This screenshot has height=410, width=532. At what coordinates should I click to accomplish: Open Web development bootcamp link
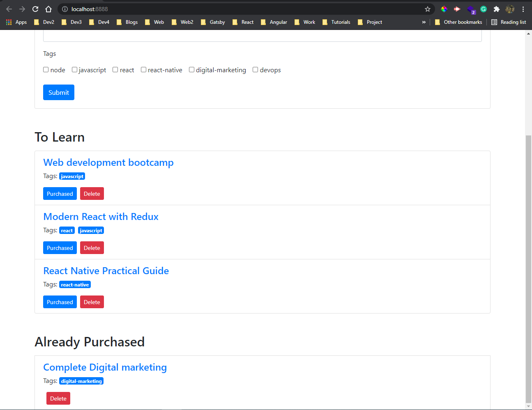(108, 163)
